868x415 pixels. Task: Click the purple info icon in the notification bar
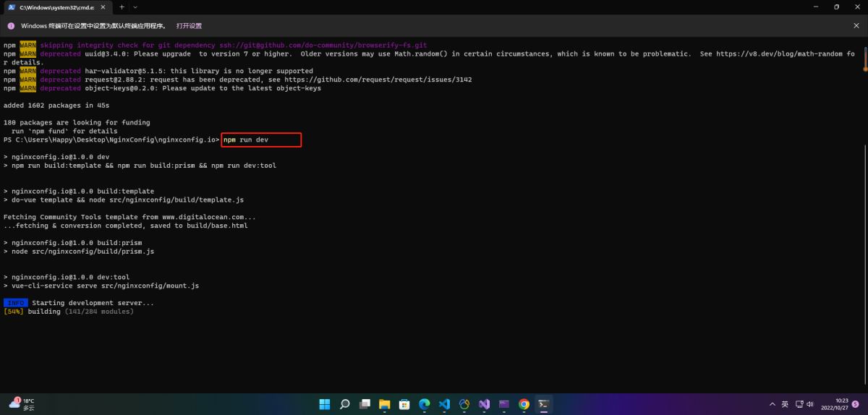click(x=11, y=25)
